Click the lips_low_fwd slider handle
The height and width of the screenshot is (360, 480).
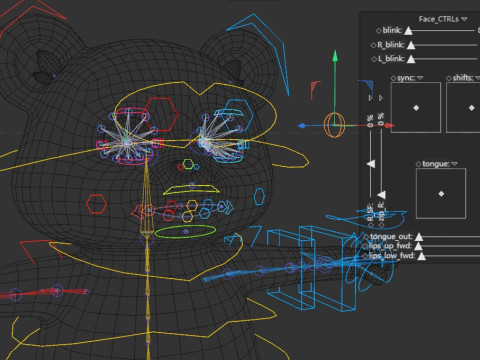tap(422, 256)
